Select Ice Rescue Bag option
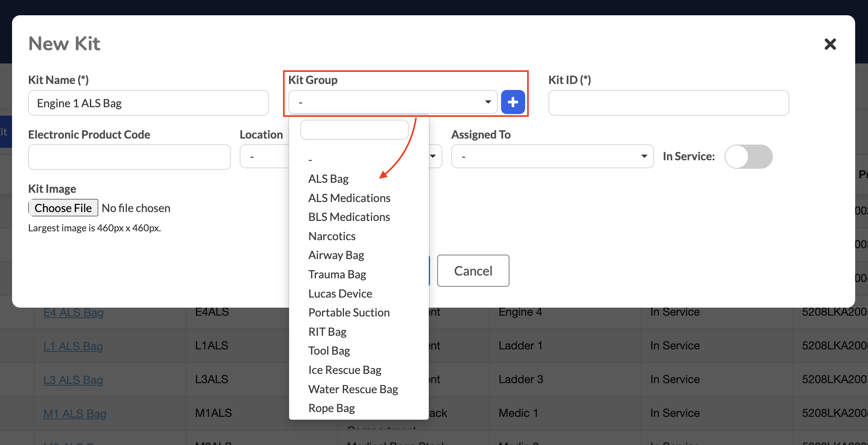This screenshot has width=868, height=445. click(x=345, y=370)
